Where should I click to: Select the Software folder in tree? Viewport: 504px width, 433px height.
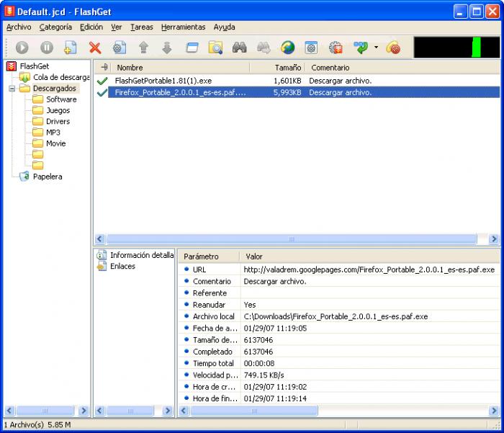coord(61,99)
